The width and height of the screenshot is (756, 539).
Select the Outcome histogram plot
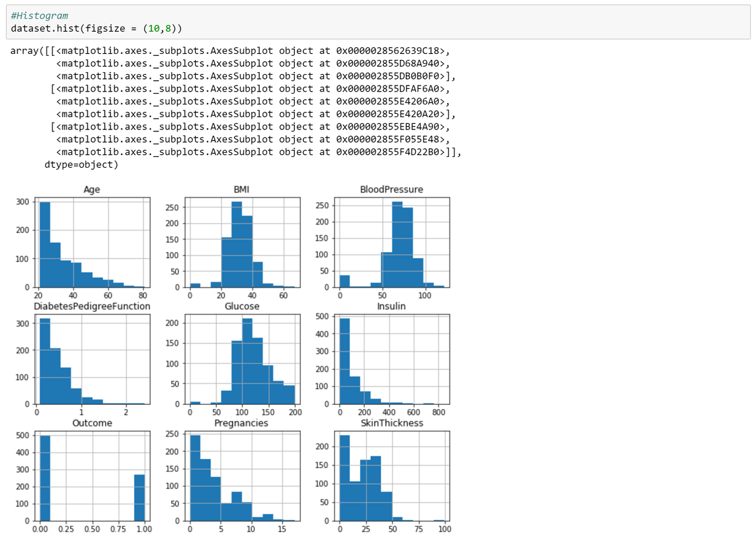point(92,476)
